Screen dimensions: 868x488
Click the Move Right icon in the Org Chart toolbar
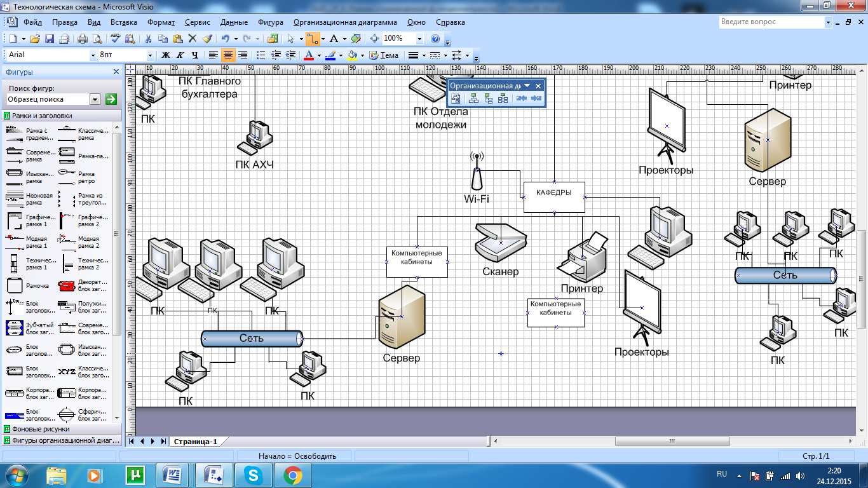click(536, 98)
